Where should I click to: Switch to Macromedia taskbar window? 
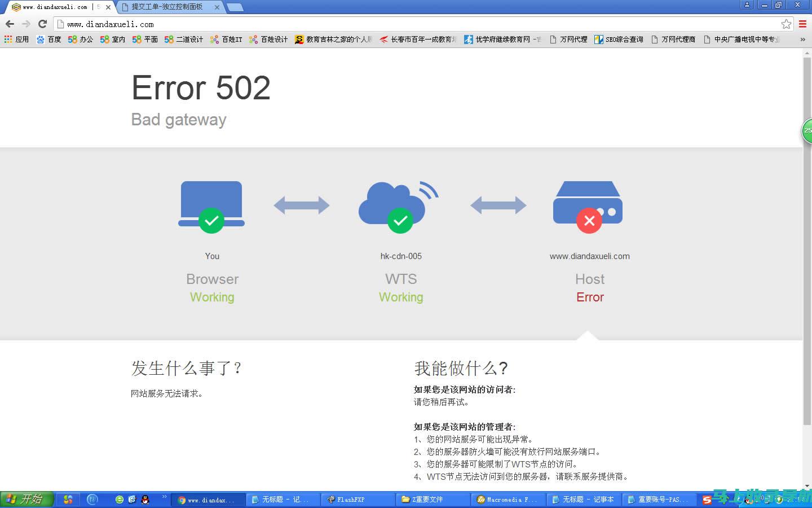(x=509, y=500)
